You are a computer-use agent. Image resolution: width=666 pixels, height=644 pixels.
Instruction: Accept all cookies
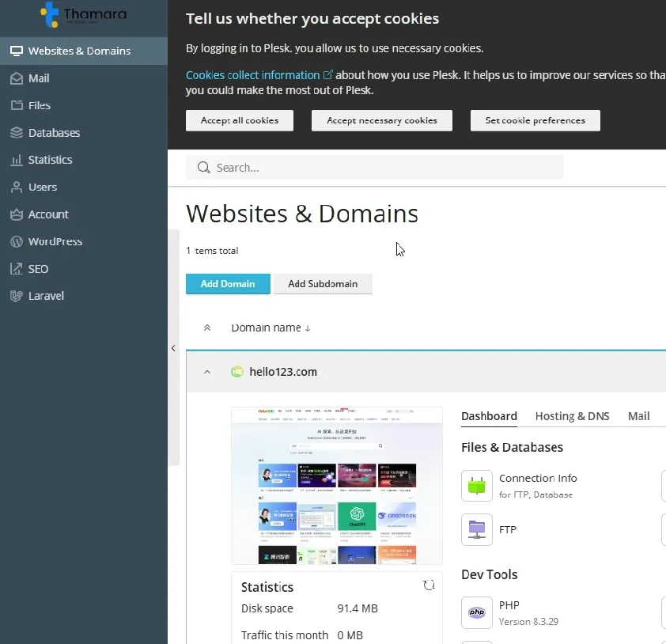[240, 120]
